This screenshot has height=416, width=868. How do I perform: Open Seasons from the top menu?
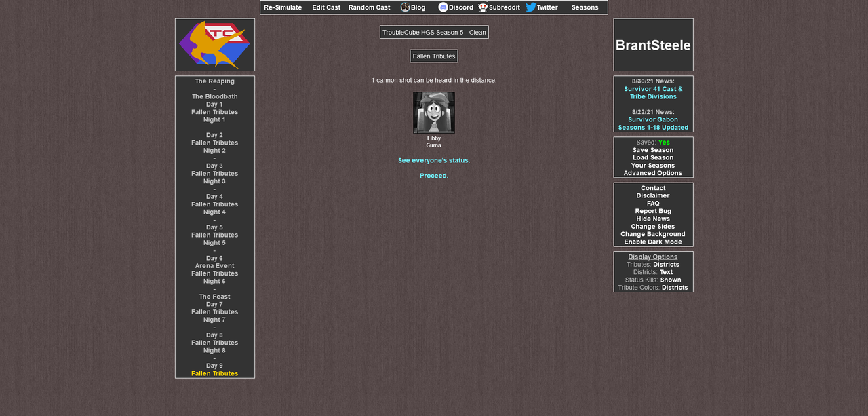[585, 7]
